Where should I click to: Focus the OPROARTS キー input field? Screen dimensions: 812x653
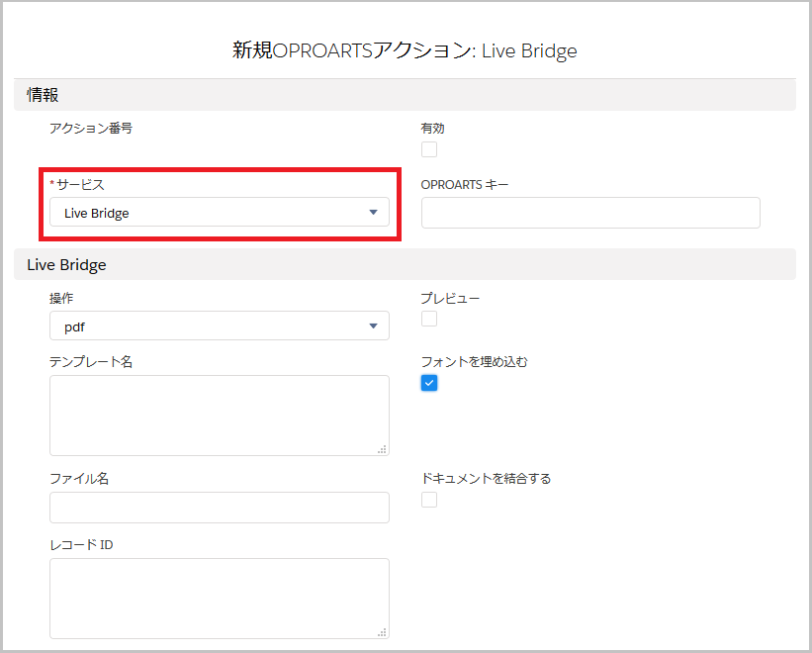[x=590, y=213]
